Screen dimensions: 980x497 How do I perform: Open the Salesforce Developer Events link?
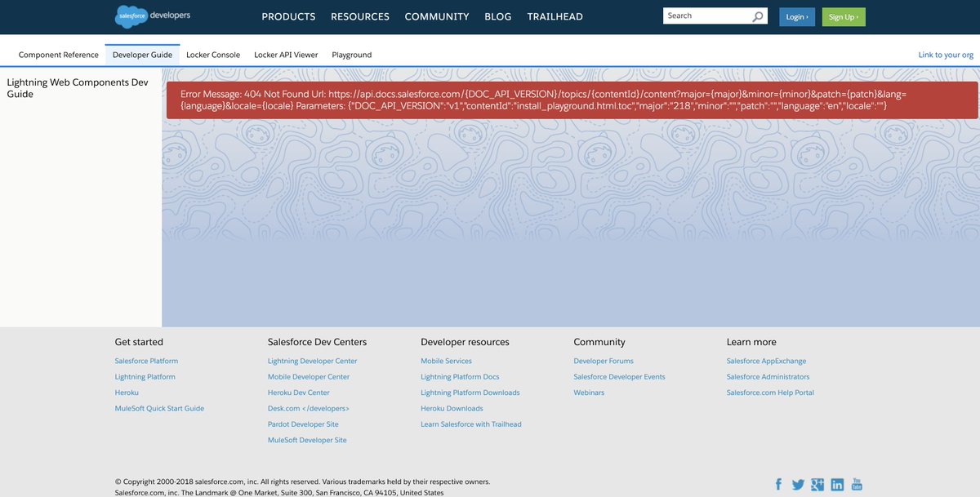tap(619, 377)
